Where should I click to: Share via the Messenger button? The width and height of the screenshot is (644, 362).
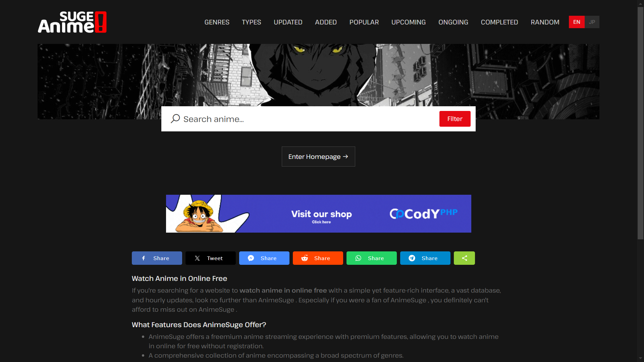coord(264,258)
